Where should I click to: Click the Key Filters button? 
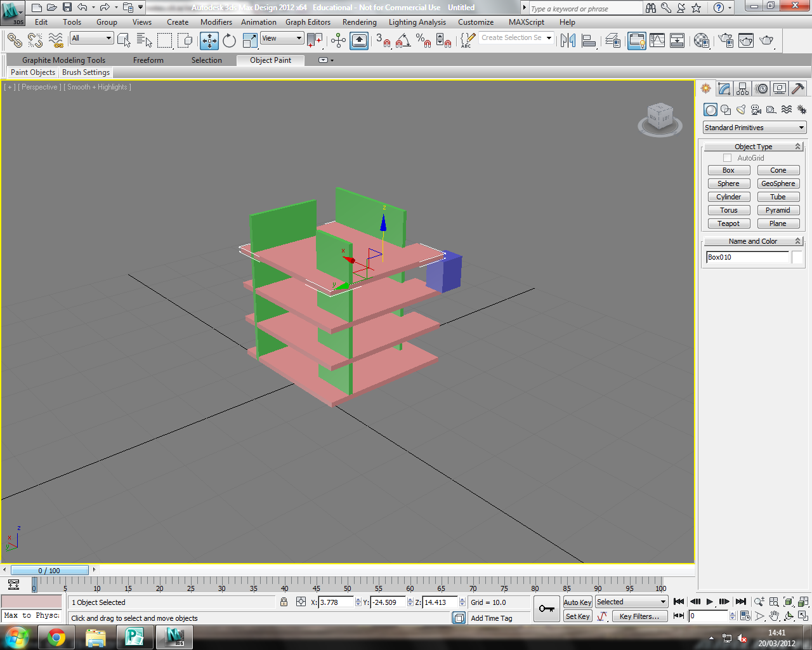pos(639,616)
